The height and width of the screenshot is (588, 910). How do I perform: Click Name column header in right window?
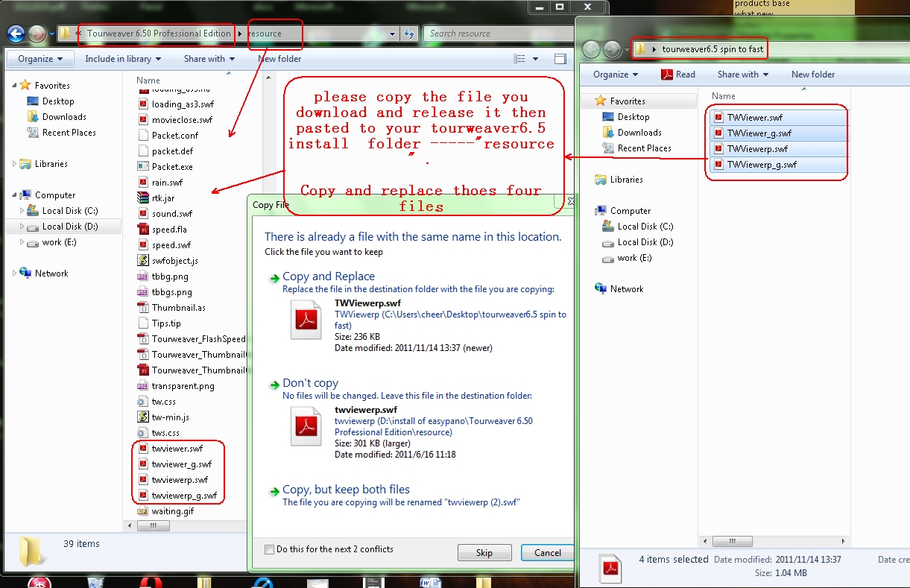[x=724, y=96]
